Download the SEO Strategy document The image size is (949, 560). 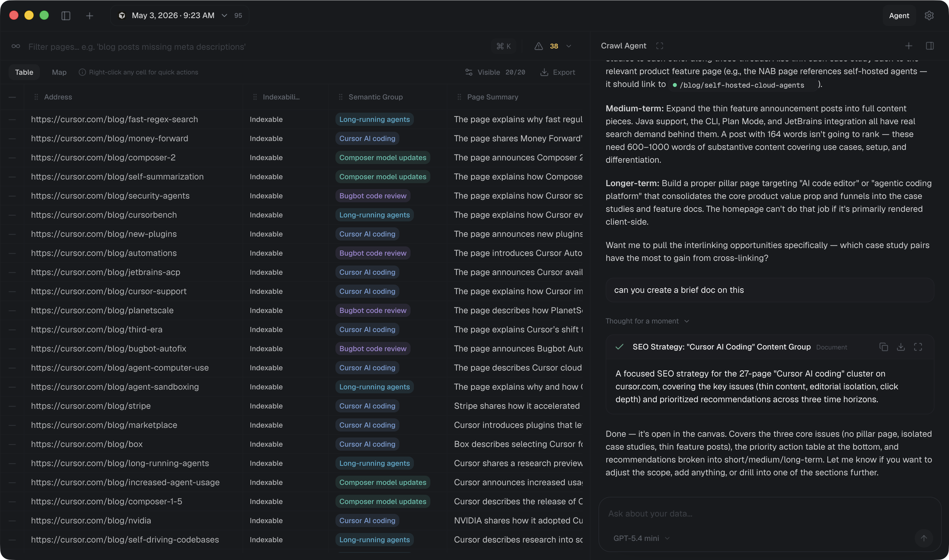[x=901, y=347]
